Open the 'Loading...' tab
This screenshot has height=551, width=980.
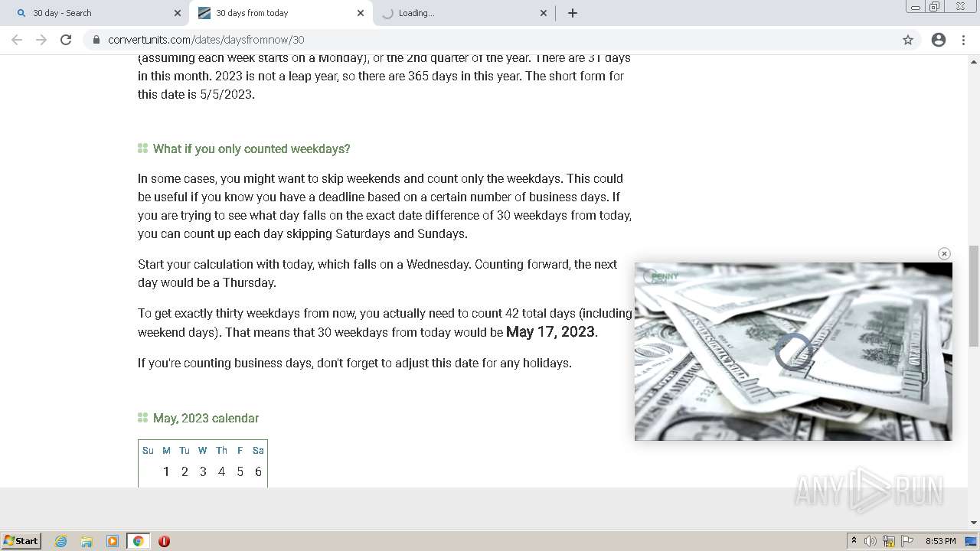pyautogui.click(x=462, y=13)
